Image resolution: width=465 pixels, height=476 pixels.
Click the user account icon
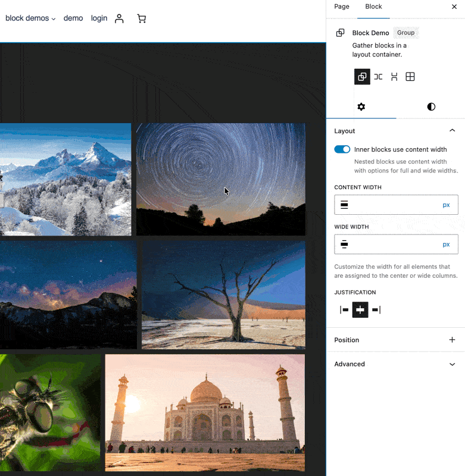(x=119, y=18)
